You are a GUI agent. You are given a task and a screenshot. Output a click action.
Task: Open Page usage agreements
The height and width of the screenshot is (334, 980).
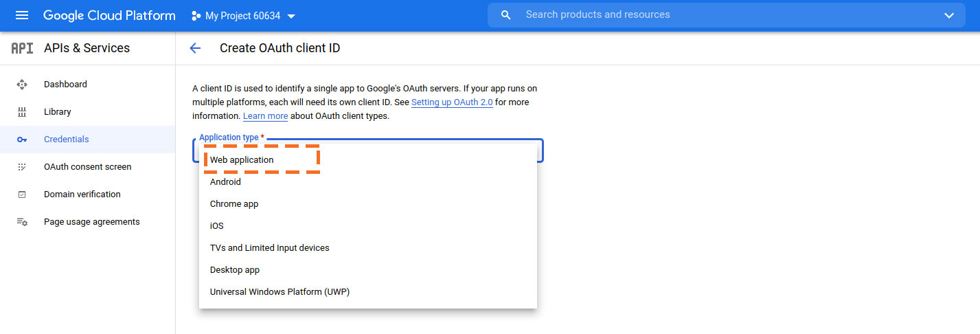[88, 222]
